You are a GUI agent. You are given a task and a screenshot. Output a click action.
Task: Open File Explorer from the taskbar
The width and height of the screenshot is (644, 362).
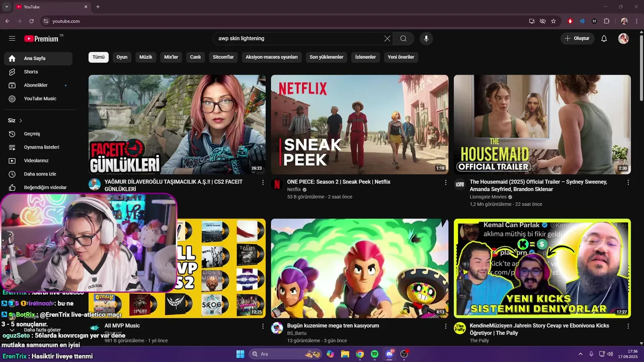coord(345,354)
